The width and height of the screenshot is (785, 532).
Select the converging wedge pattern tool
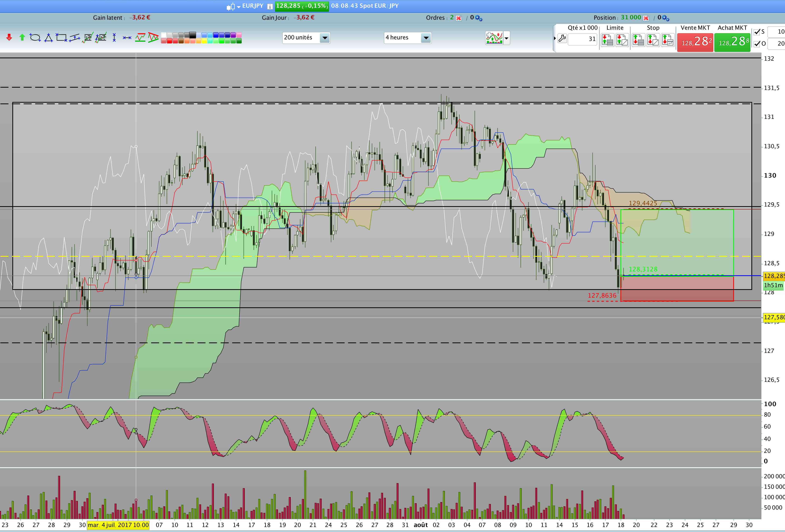153,37
